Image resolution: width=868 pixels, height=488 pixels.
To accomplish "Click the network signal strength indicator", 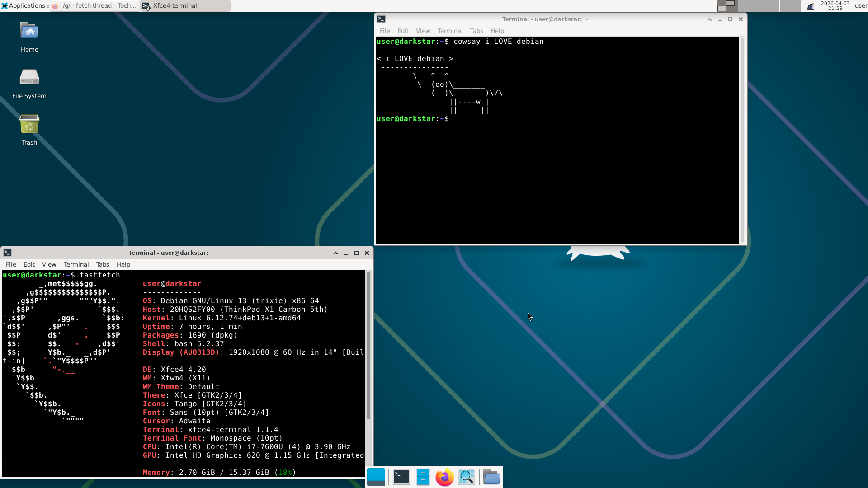I will (810, 6).
